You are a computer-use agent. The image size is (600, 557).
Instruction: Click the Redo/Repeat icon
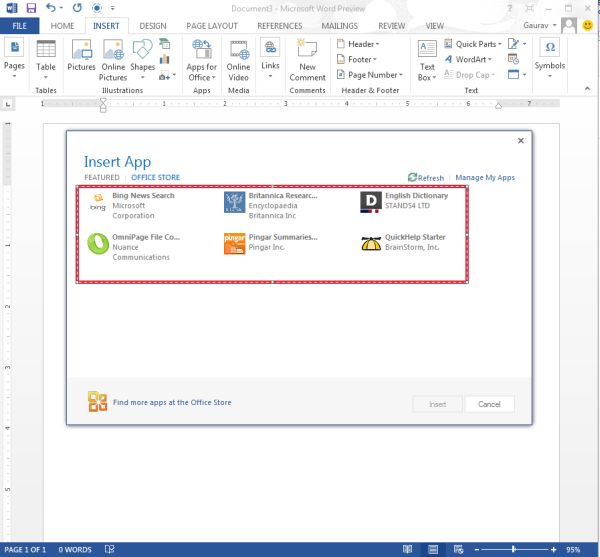(77, 7)
